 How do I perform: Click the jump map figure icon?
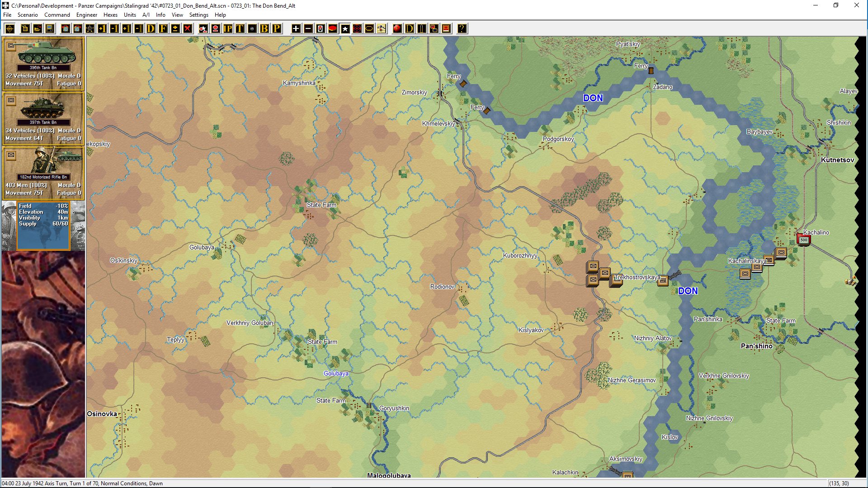point(382,29)
